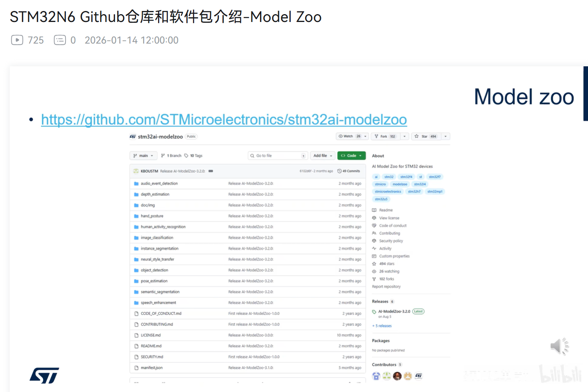Open the image_classification folder
Image resolution: width=588 pixels, height=392 pixels.
(x=157, y=238)
